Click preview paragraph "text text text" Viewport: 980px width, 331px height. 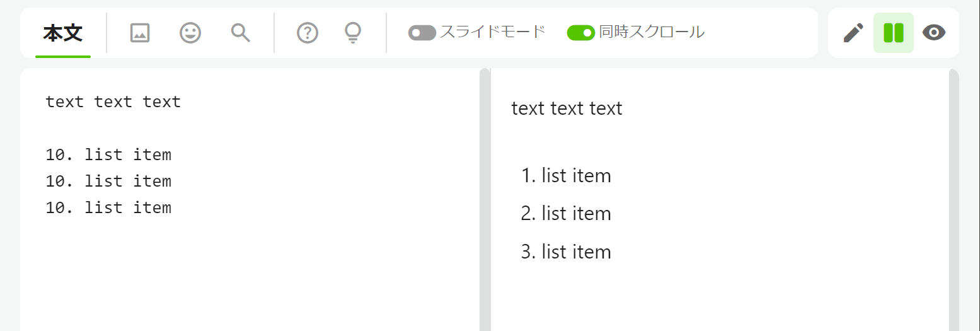(x=567, y=108)
